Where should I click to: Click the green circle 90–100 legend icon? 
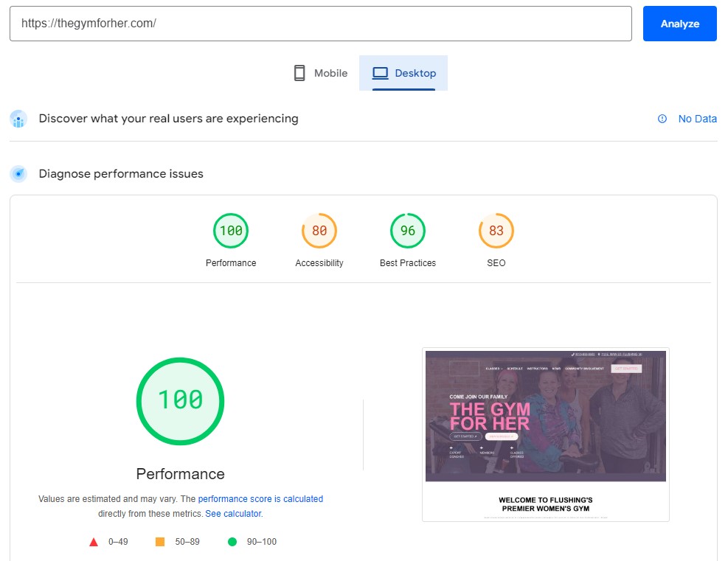coord(232,542)
